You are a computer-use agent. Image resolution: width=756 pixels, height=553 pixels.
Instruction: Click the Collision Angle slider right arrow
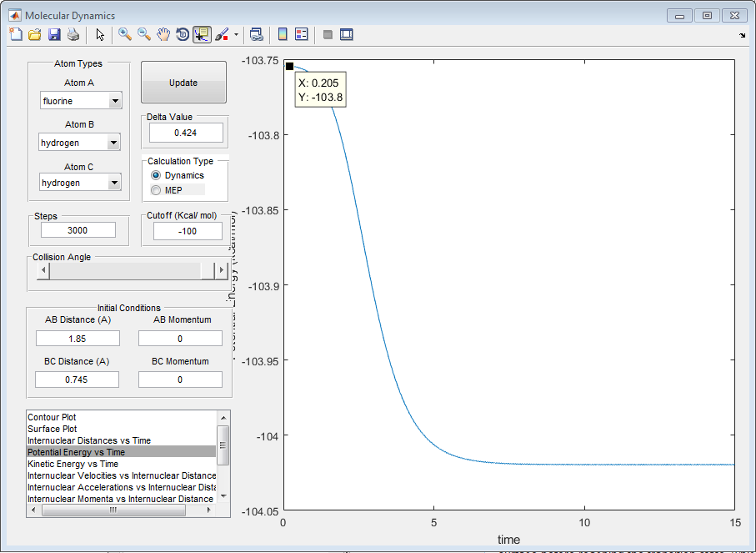pyautogui.click(x=221, y=271)
